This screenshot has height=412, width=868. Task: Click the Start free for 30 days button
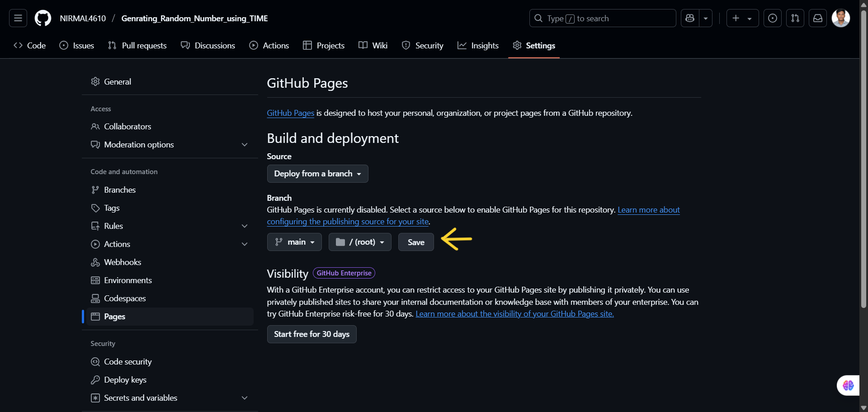click(x=311, y=334)
